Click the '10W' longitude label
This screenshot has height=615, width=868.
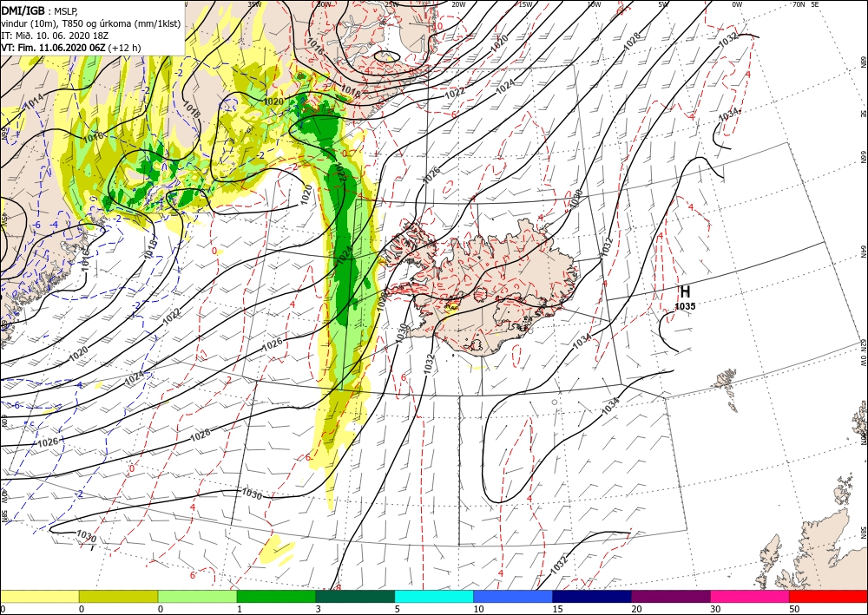pos(595,4)
